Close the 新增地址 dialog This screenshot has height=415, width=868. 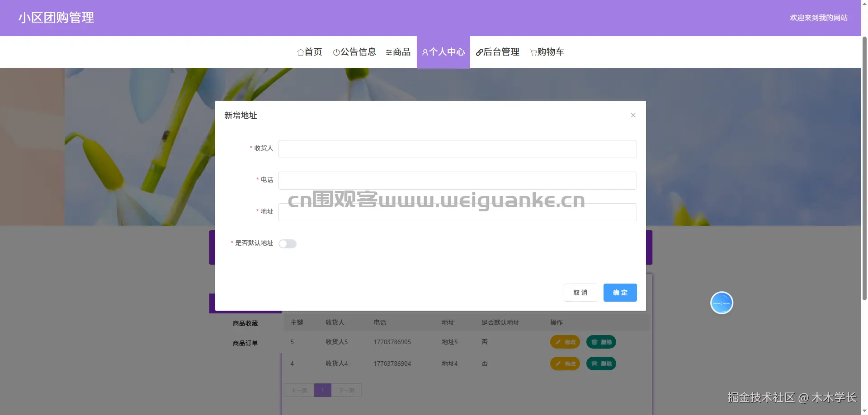633,115
